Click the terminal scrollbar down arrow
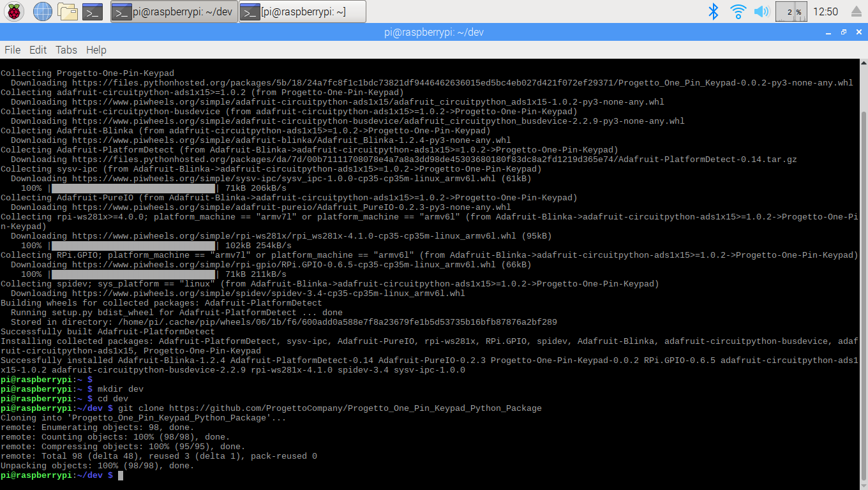The height and width of the screenshot is (490, 868). [x=863, y=485]
